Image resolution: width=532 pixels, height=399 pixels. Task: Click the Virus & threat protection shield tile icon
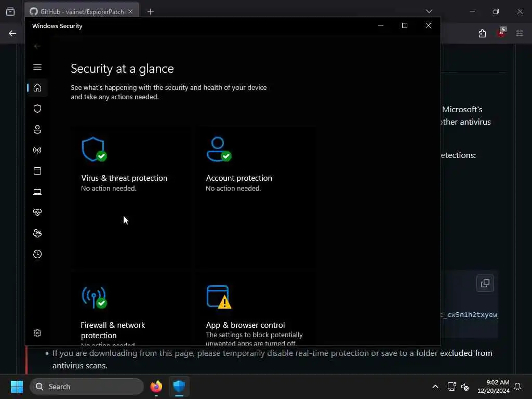click(94, 149)
